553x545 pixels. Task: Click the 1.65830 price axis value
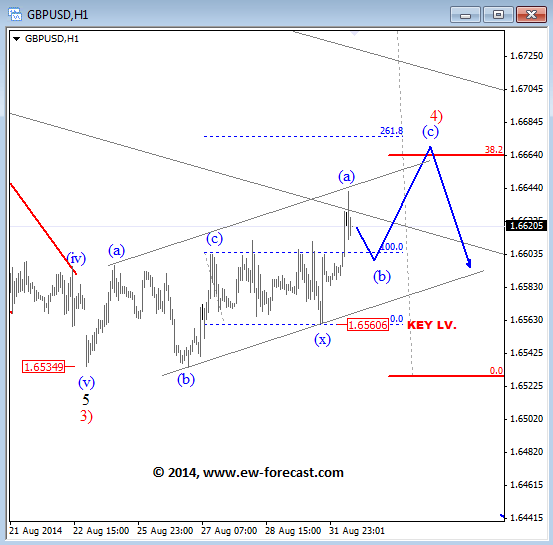pos(527,287)
